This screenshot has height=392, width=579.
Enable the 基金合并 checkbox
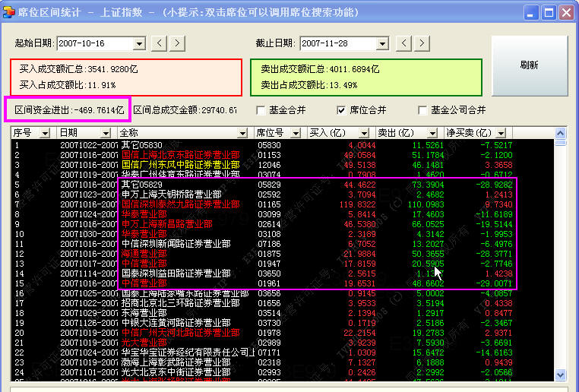261,110
